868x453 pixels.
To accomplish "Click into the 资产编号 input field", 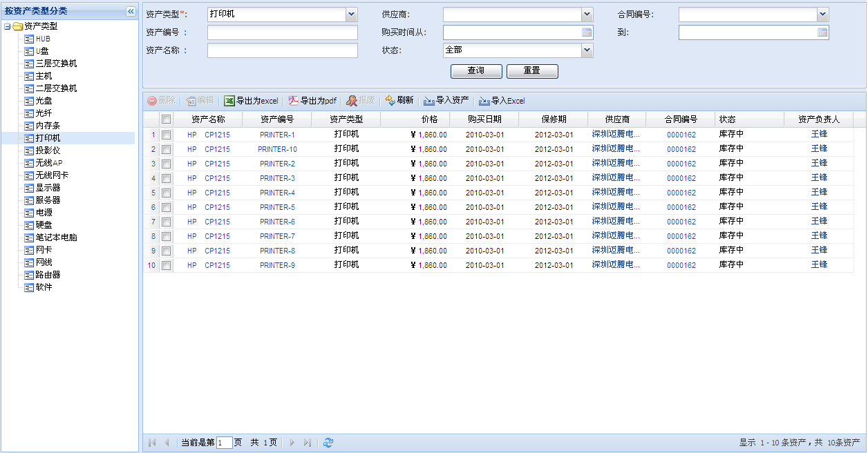I will (x=282, y=32).
